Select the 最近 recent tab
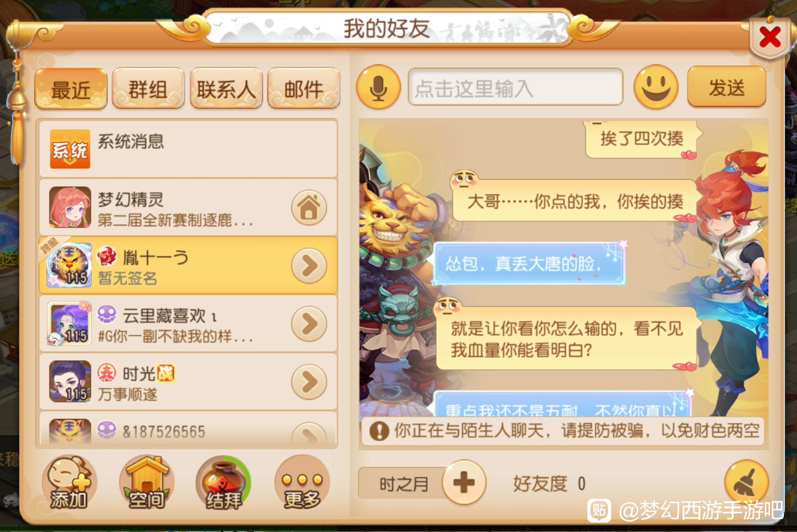The image size is (797, 532). (71, 89)
